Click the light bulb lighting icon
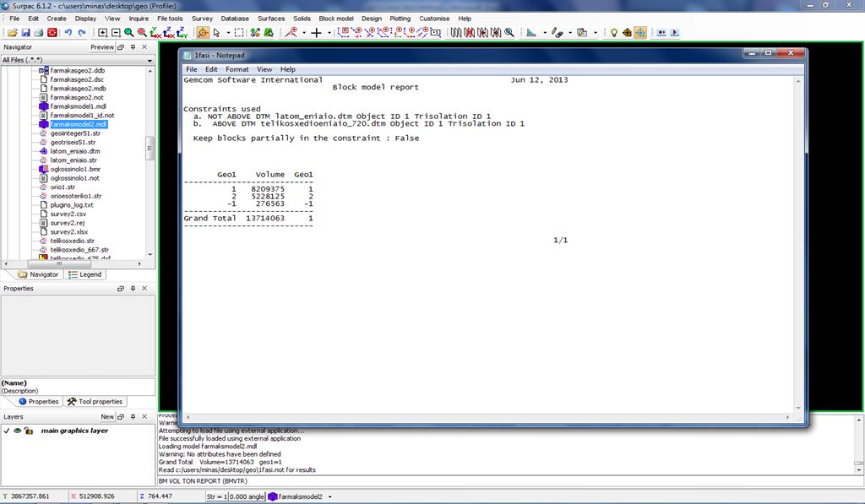Viewport: 865px width, 504px height. [614, 33]
